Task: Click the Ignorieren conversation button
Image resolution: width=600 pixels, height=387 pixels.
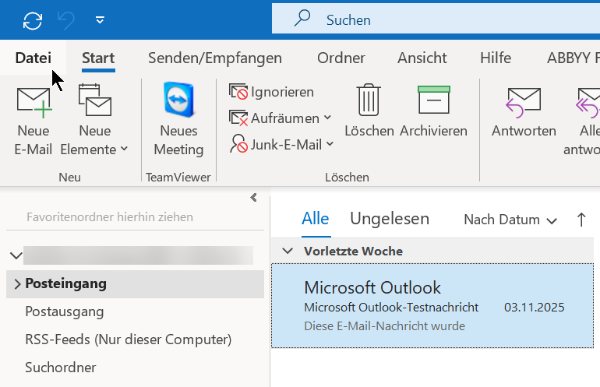Action: point(272,92)
